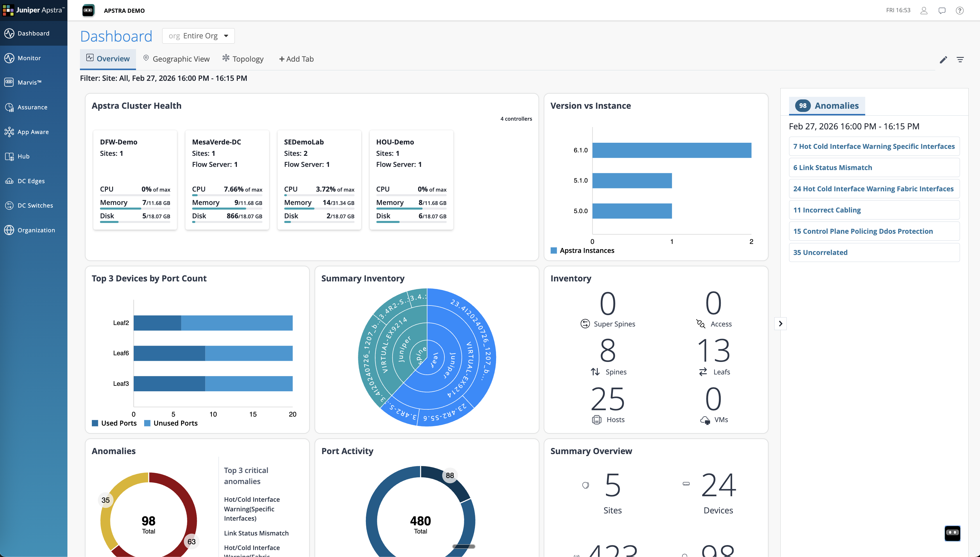Open the org Entire Org dropdown
This screenshot has height=557, width=980.
tap(198, 36)
